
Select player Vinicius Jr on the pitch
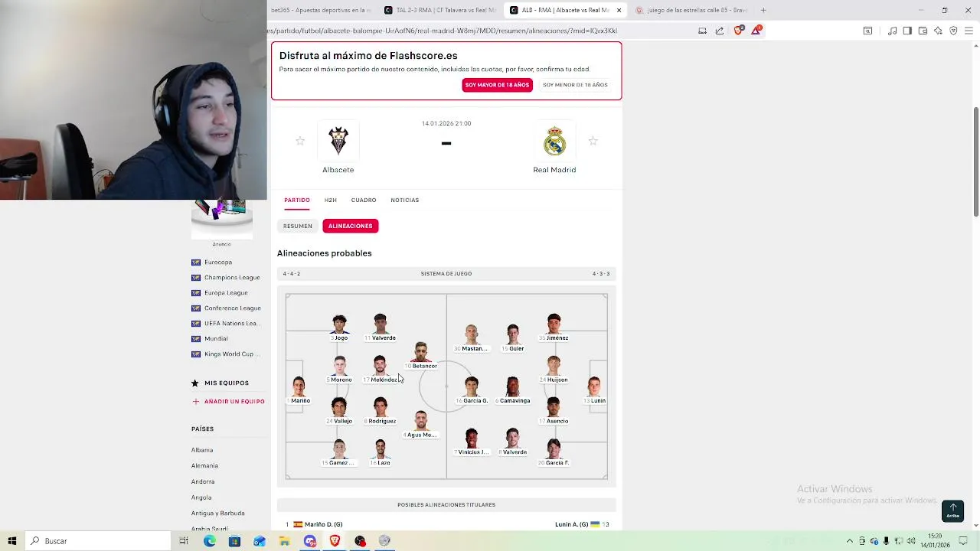(x=472, y=442)
